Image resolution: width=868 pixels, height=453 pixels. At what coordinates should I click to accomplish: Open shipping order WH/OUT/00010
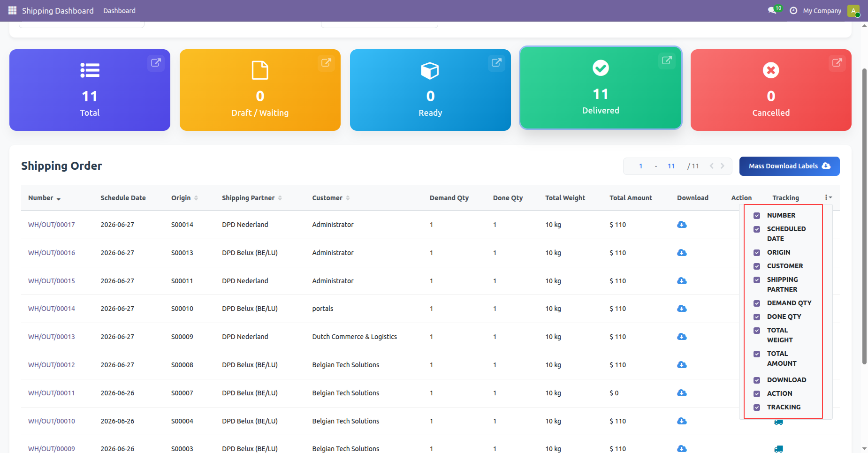click(x=52, y=421)
